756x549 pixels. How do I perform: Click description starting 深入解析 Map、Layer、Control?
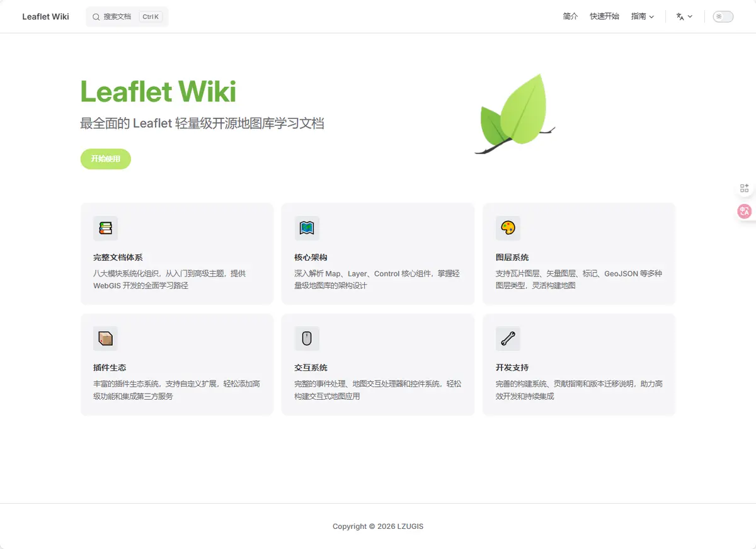377,280
